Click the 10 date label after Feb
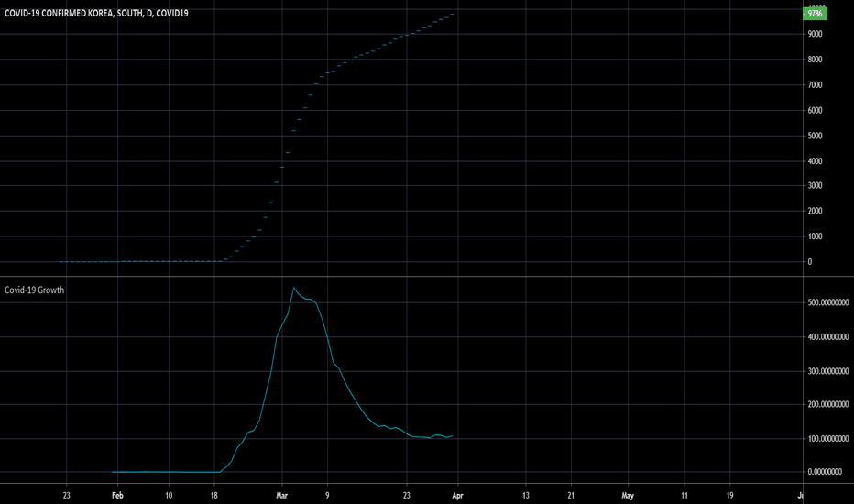Viewport: 854px width, 504px height. [x=169, y=495]
